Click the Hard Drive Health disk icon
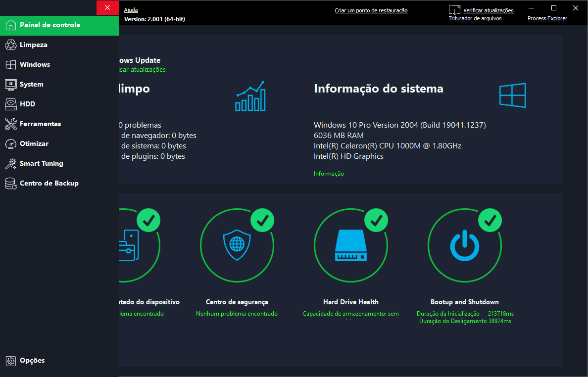 tap(350, 245)
